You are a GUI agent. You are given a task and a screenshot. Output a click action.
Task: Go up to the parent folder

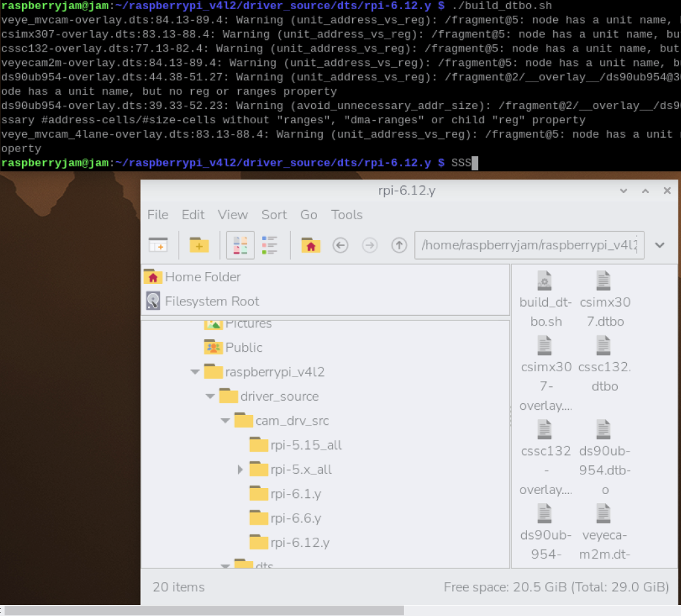[399, 245]
